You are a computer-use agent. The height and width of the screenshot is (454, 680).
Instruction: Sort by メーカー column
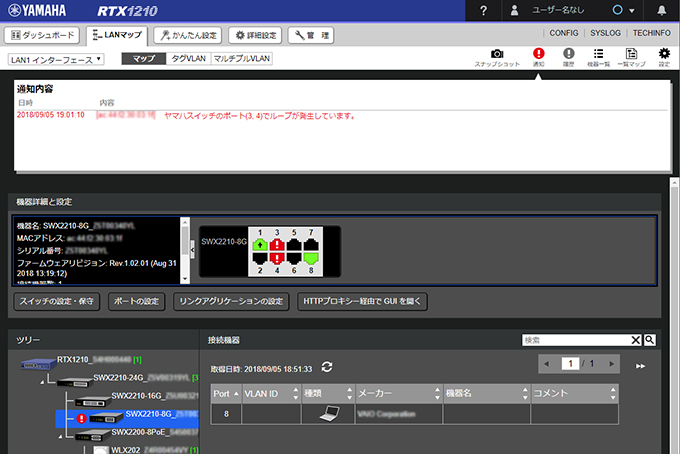(399, 394)
